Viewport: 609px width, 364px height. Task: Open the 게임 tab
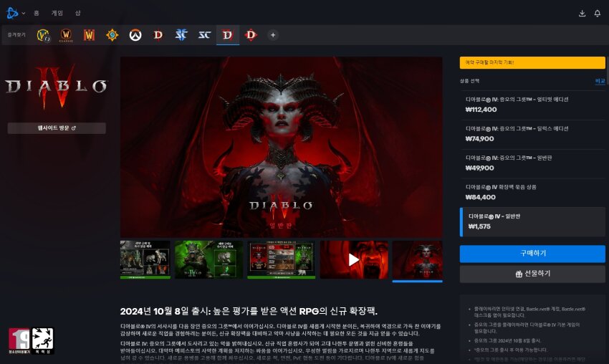tap(57, 13)
